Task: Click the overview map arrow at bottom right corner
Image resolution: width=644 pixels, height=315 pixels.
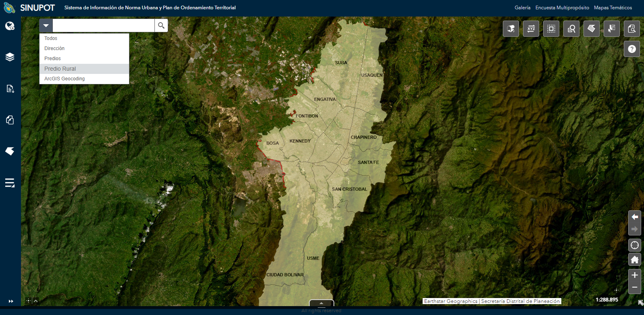Action: (x=640, y=302)
